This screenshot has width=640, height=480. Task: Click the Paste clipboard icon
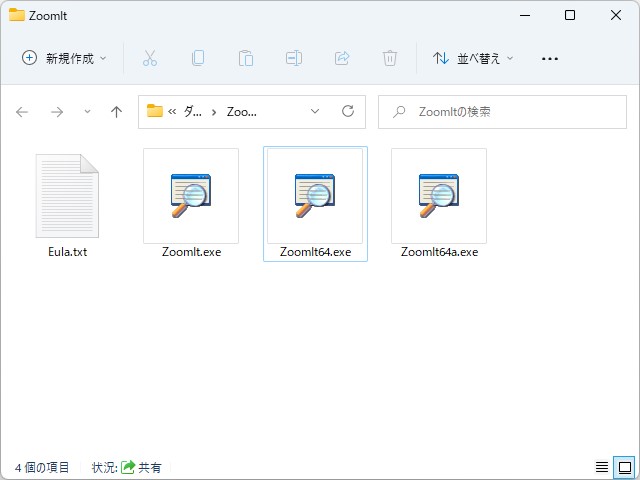pyautogui.click(x=246, y=58)
